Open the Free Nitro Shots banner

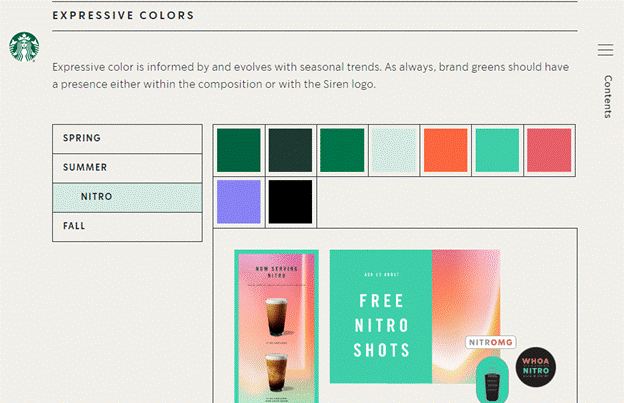(380, 316)
